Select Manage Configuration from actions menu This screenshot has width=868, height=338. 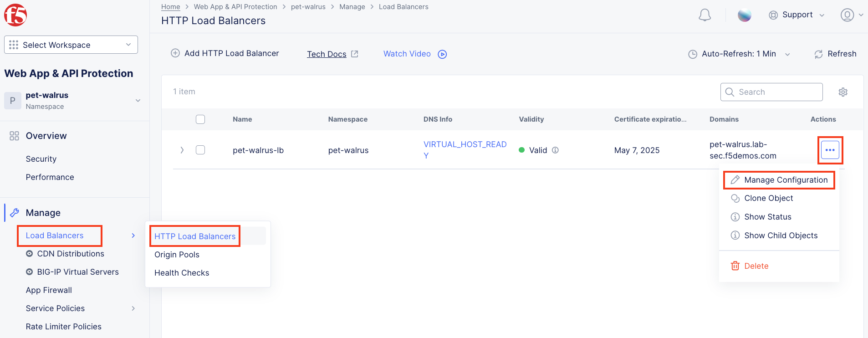pos(779,180)
